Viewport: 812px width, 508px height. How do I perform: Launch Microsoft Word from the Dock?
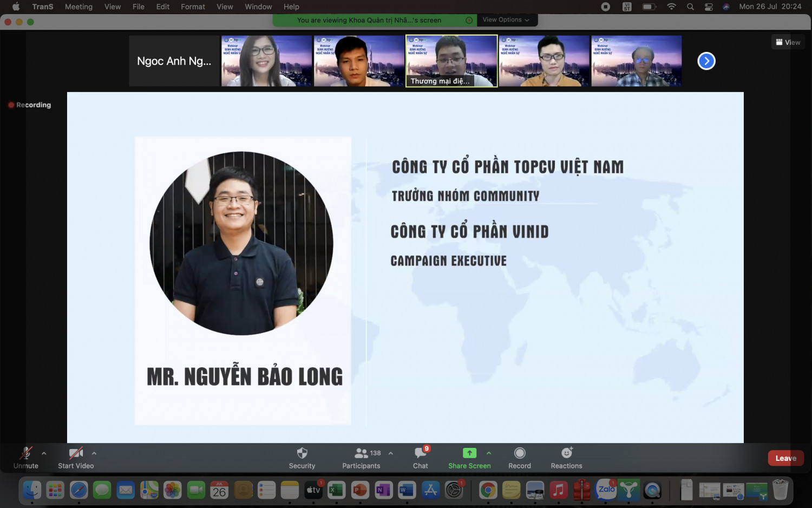(x=407, y=490)
